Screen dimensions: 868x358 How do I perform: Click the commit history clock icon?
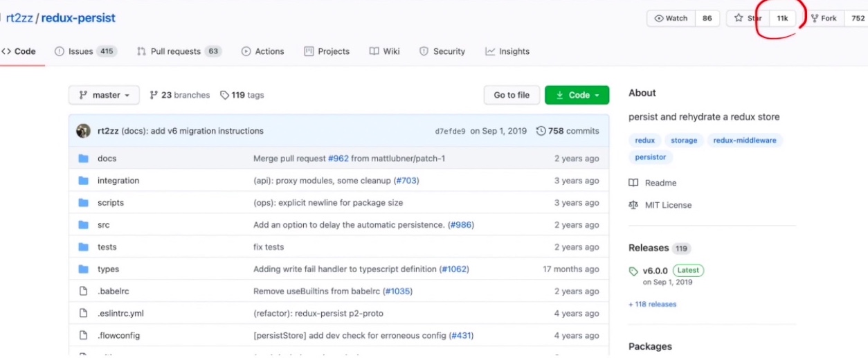tap(541, 131)
